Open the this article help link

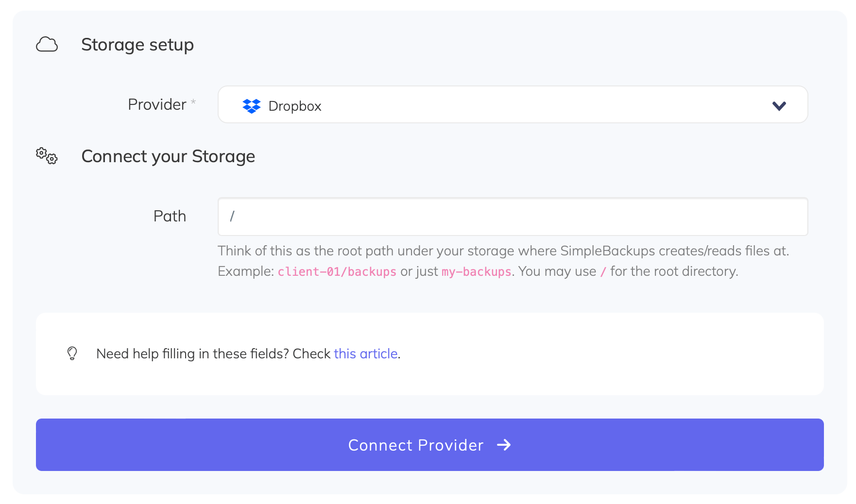365,353
